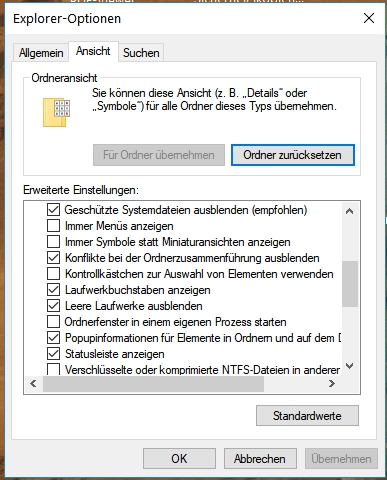Screen dimensions: 387x480
Task: Select the Ansicht tab
Action: coord(93,51)
